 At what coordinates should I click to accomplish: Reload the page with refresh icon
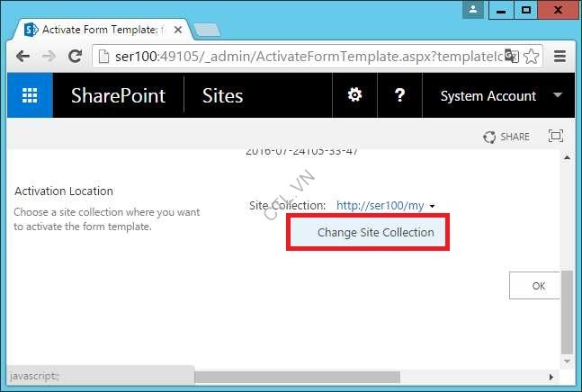pos(76,56)
